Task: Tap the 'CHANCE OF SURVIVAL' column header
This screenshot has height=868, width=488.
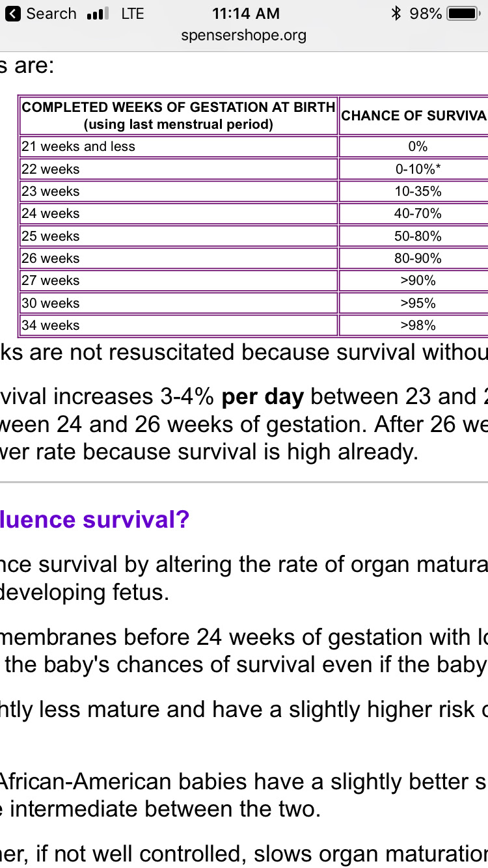Action: [x=414, y=116]
